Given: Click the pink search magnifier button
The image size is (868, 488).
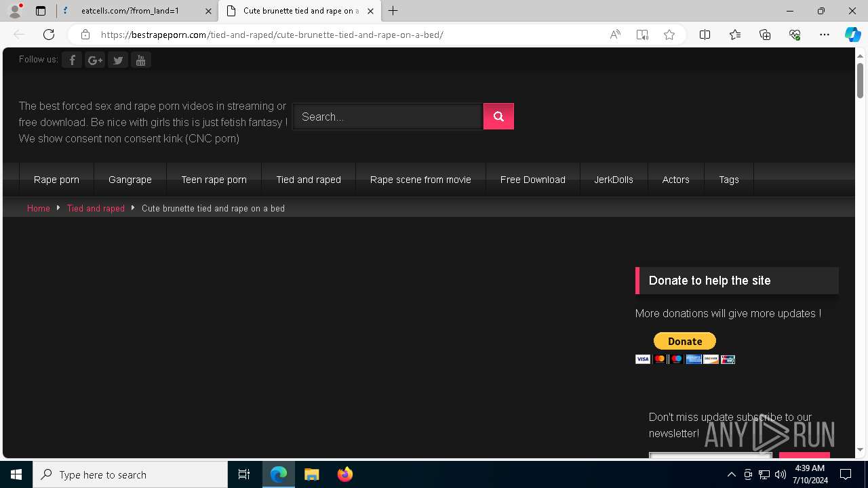Looking at the screenshot, I should coord(498,117).
